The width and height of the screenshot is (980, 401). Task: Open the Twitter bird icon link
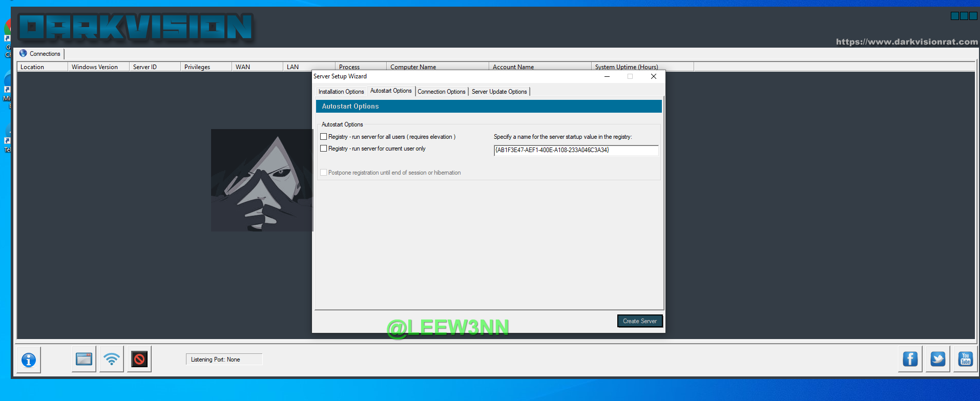pos(937,359)
